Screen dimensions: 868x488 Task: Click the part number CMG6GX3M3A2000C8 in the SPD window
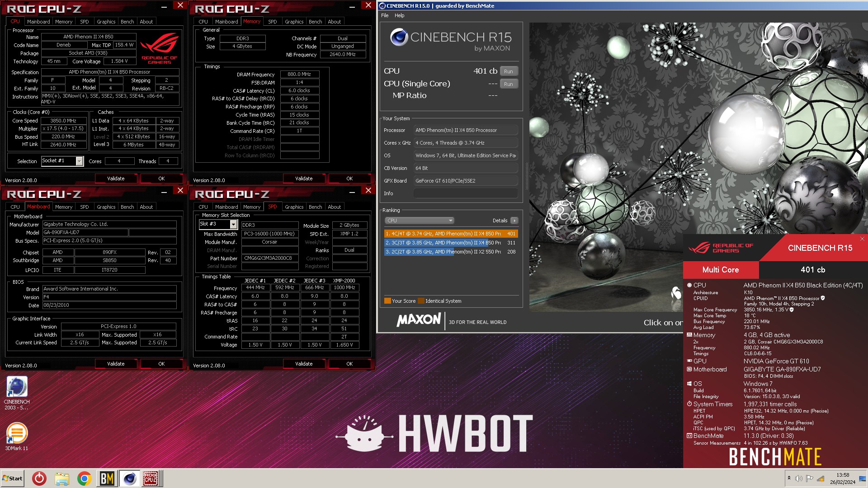coord(269,258)
